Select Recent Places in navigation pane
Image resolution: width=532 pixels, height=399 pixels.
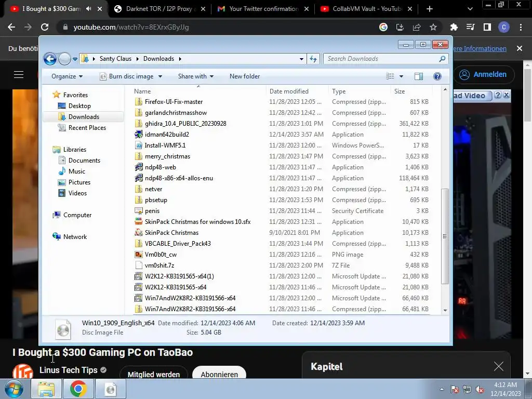click(87, 128)
